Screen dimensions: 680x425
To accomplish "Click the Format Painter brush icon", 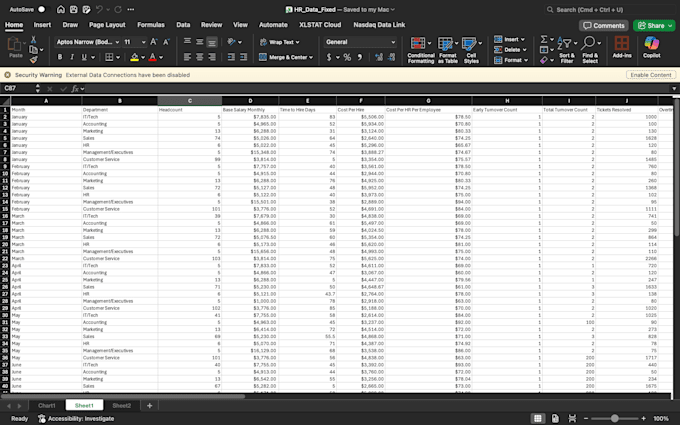I will [x=33, y=60].
